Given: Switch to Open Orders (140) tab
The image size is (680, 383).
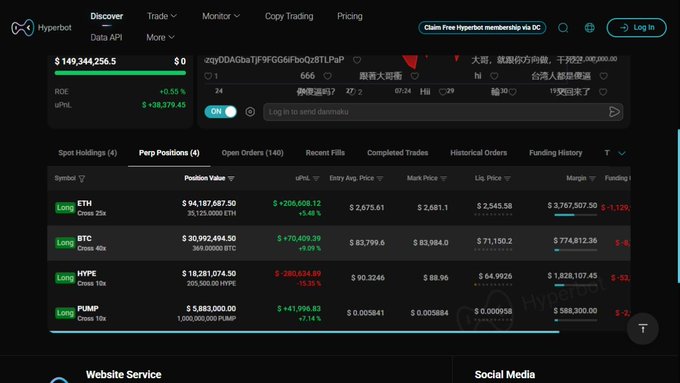Looking at the screenshot, I should click(x=252, y=153).
